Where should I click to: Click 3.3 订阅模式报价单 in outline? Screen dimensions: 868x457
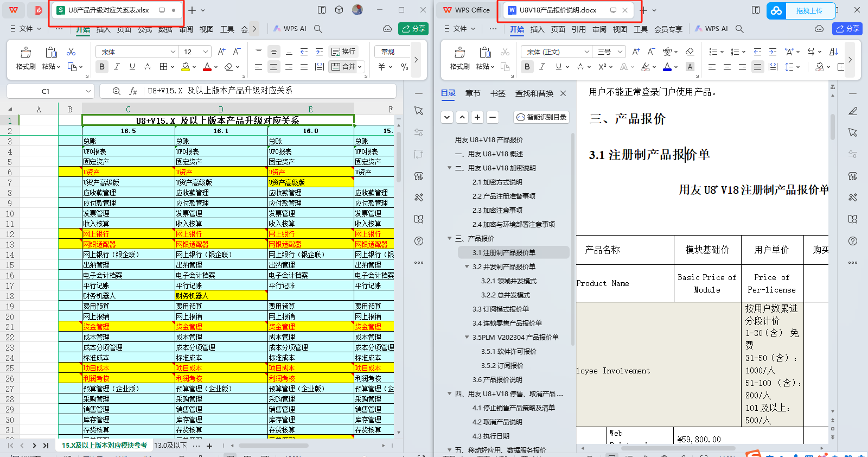(500, 309)
